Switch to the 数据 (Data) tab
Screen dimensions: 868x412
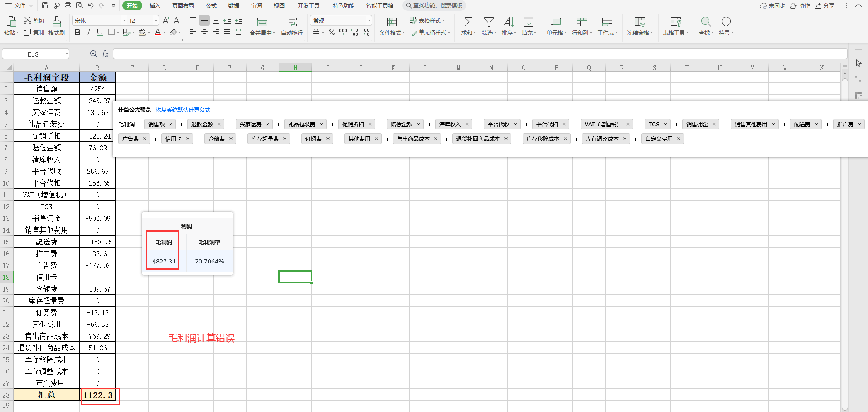(234, 5)
